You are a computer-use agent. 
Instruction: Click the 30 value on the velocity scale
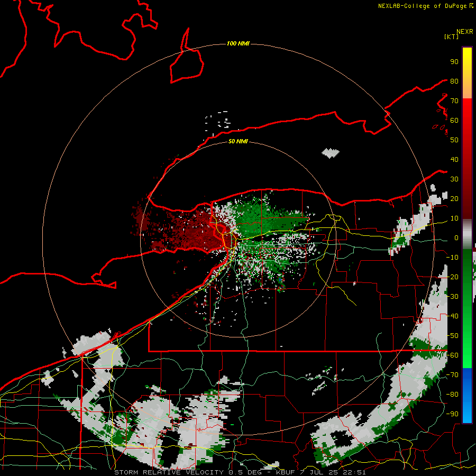[454, 179]
